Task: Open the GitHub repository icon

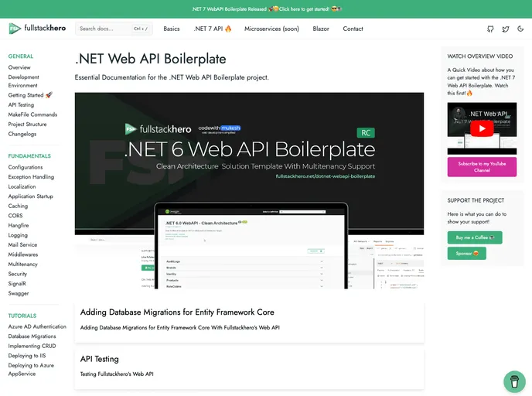Action: 490,29
